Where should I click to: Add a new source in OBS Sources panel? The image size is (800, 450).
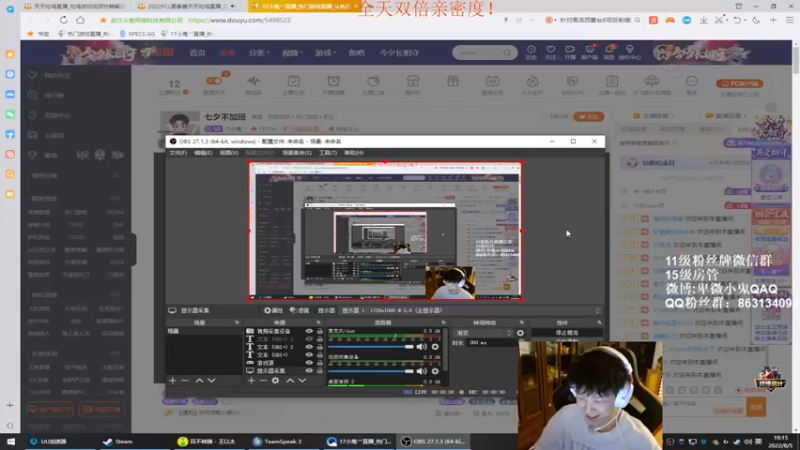pyautogui.click(x=251, y=381)
